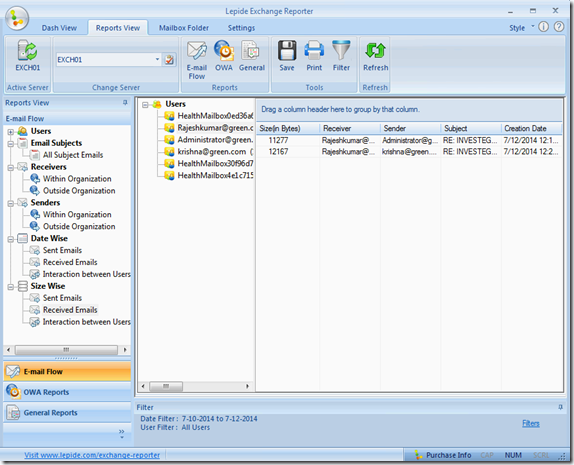Select Within Organization under Receivers

[x=77, y=179]
